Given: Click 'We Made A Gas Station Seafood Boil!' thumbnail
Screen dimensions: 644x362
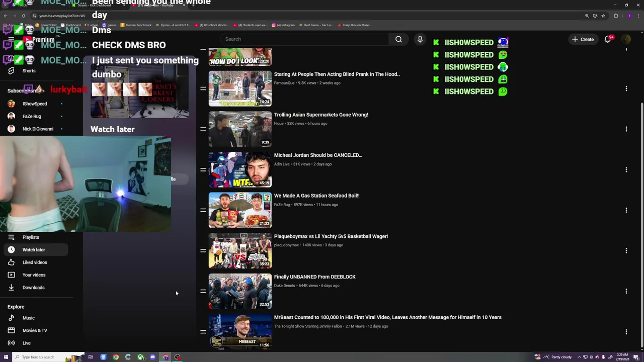Looking at the screenshot, I should click(240, 210).
